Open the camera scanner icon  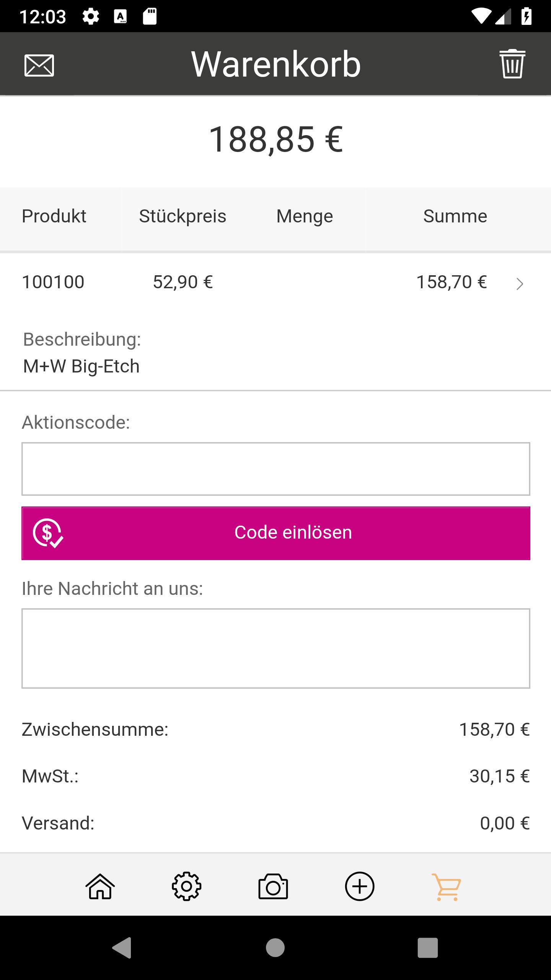click(x=273, y=886)
